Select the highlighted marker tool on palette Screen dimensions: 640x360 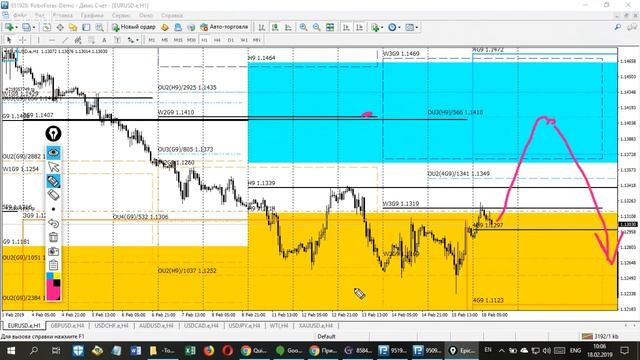click(53, 181)
